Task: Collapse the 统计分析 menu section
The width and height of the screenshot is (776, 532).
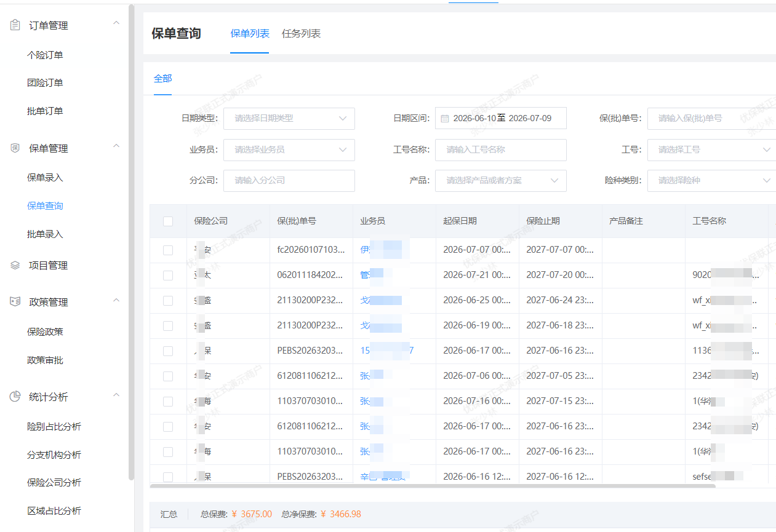Action: 116,395
